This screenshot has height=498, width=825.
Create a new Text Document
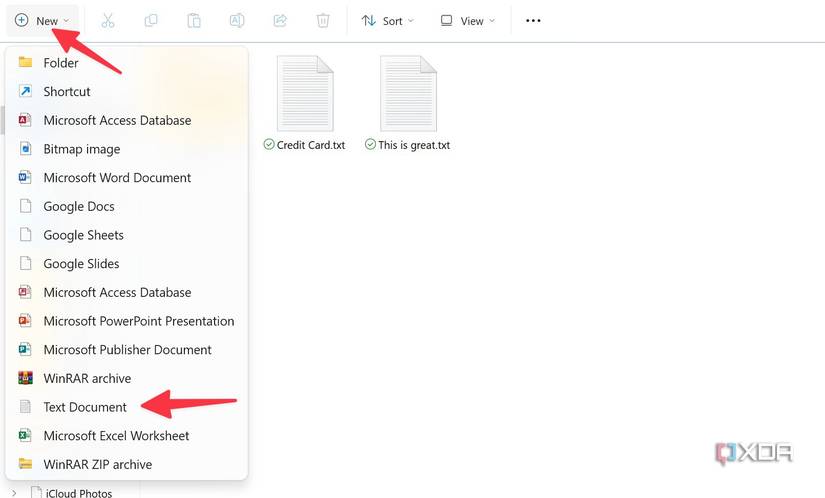coord(127,406)
